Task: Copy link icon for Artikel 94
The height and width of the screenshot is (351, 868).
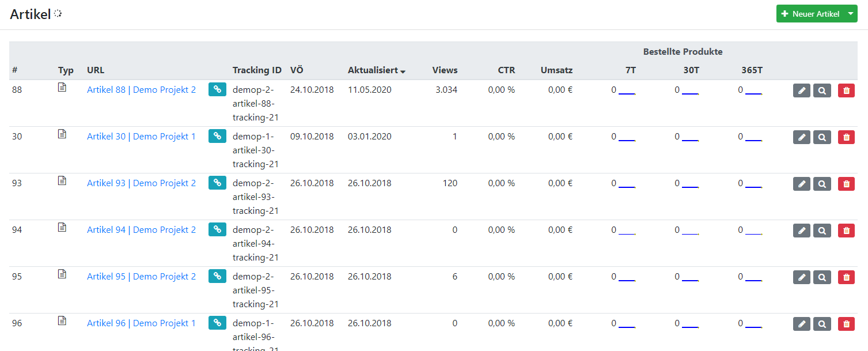Action: coord(217,229)
